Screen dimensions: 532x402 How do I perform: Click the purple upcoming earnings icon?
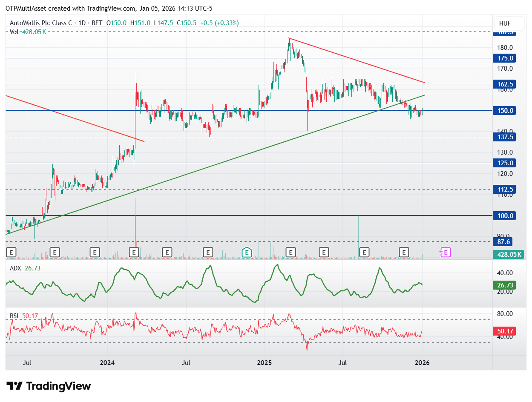pyautogui.click(x=445, y=253)
